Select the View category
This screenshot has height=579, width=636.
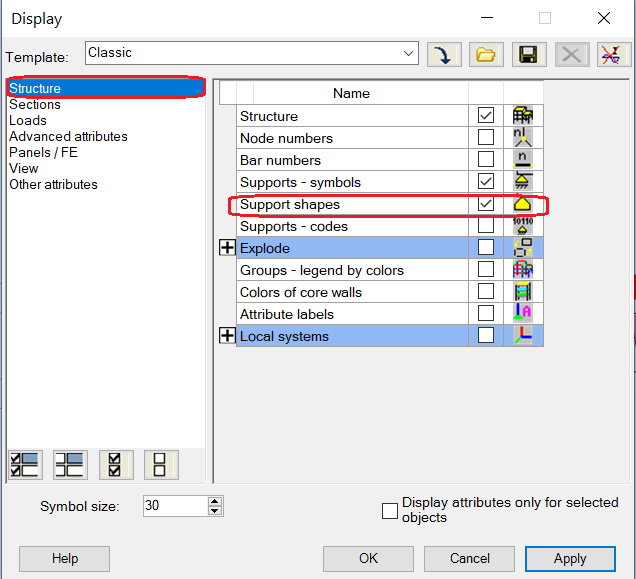click(x=24, y=168)
